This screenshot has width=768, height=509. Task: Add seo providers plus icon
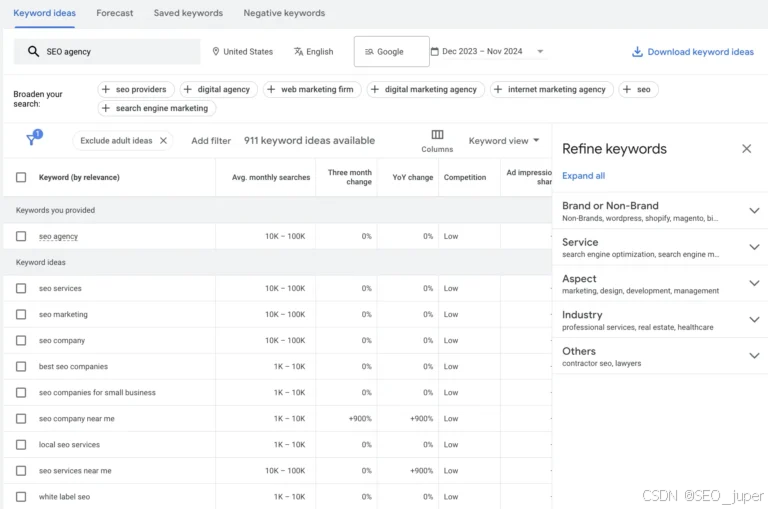click(106, 89)
